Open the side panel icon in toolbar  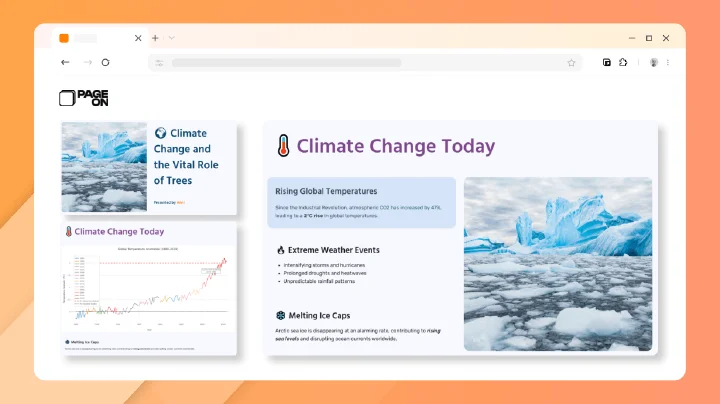[x=607, y=62]
